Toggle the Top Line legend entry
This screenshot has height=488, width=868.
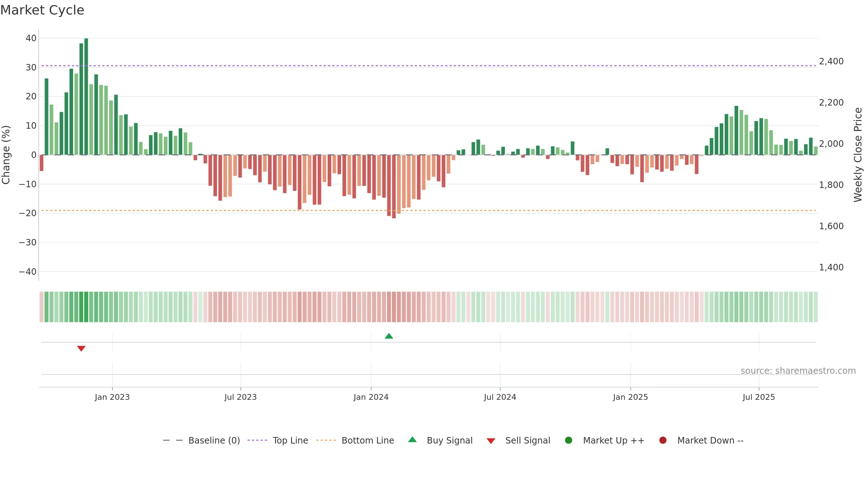[x=278, y=440]
